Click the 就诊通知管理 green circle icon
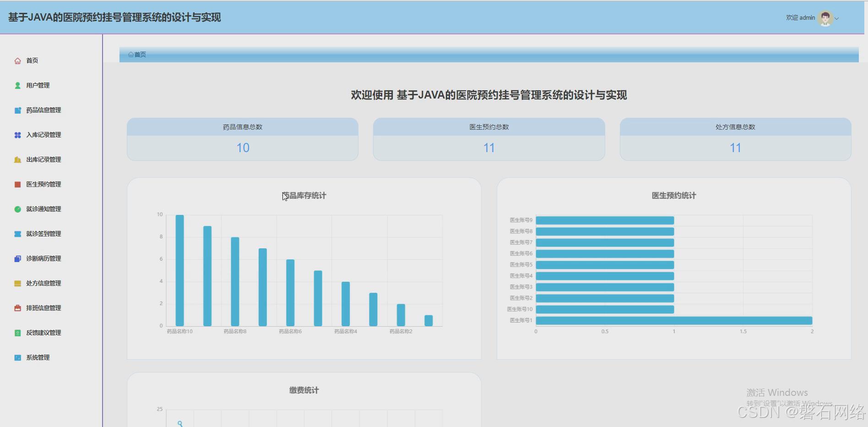 pos(17,209)
